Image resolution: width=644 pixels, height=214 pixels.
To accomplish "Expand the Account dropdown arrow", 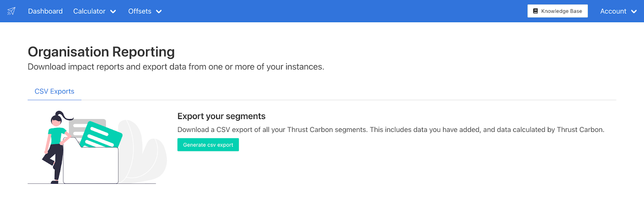I will point(634,12).
